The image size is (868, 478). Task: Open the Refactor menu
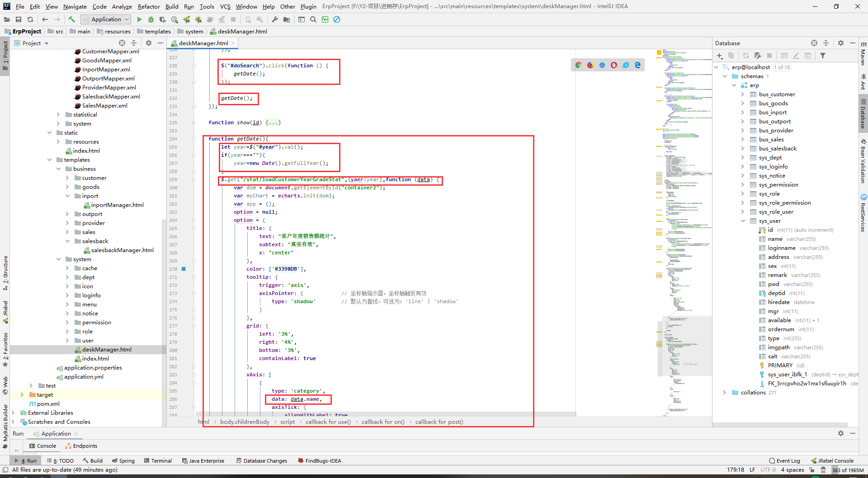148,6
